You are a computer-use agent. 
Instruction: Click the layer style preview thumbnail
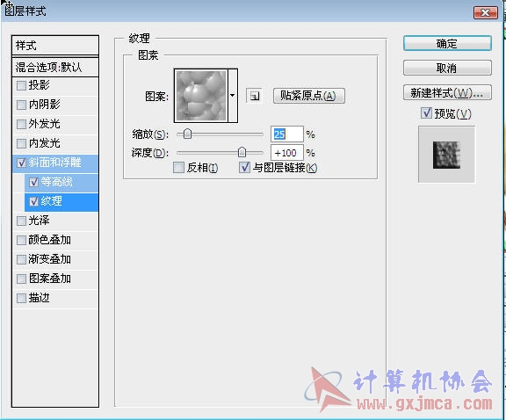[x=446, y=155]
